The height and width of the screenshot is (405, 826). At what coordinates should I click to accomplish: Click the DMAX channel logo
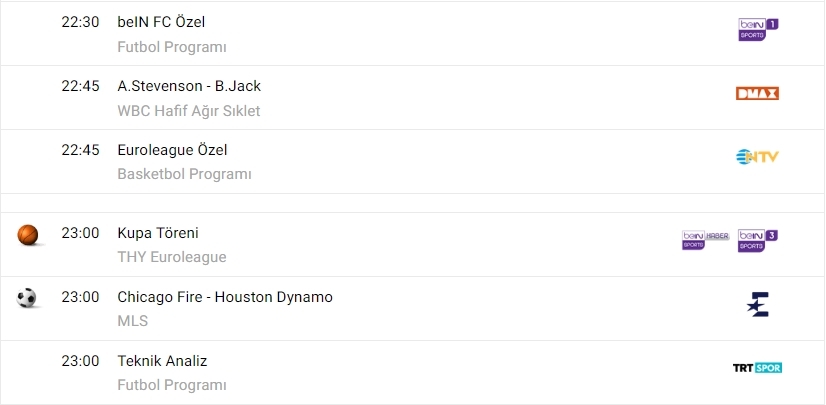[757, 94]
